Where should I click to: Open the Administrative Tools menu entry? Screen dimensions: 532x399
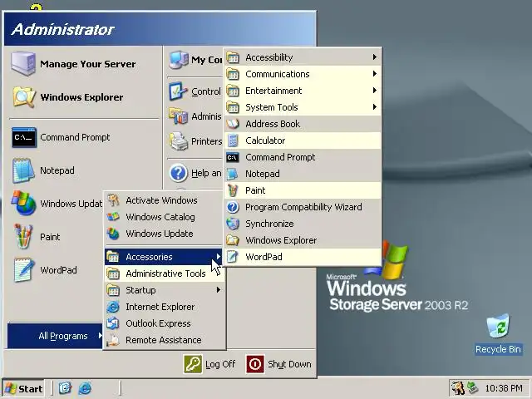(x=165, y=273)
